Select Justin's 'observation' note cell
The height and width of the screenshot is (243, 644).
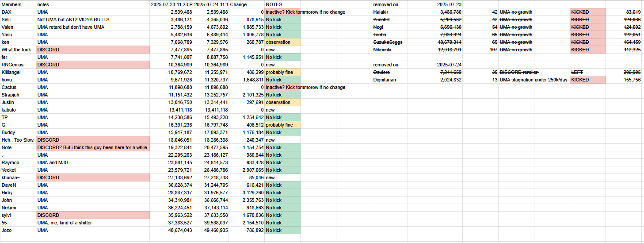point(282,102)
